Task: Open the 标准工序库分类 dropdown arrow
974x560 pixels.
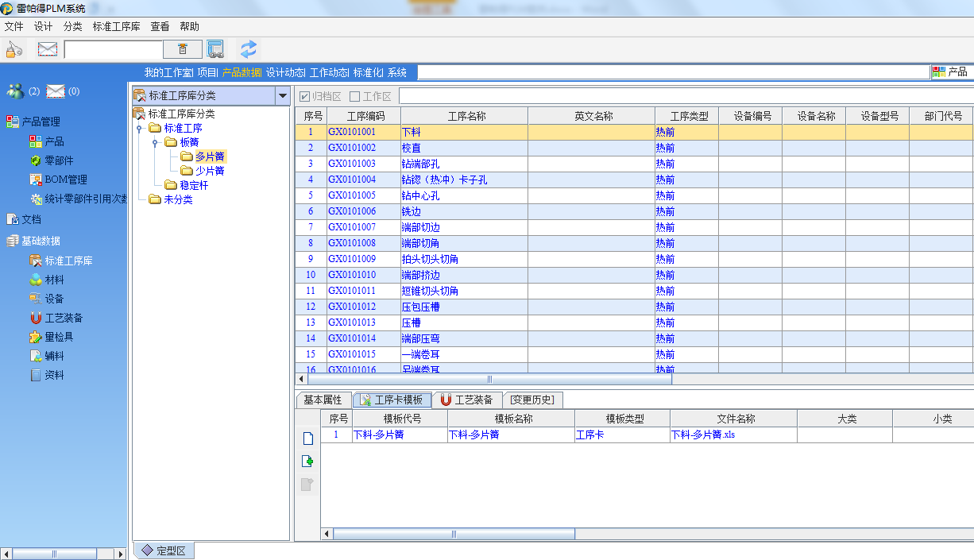Action: click(x=282, y=96)
